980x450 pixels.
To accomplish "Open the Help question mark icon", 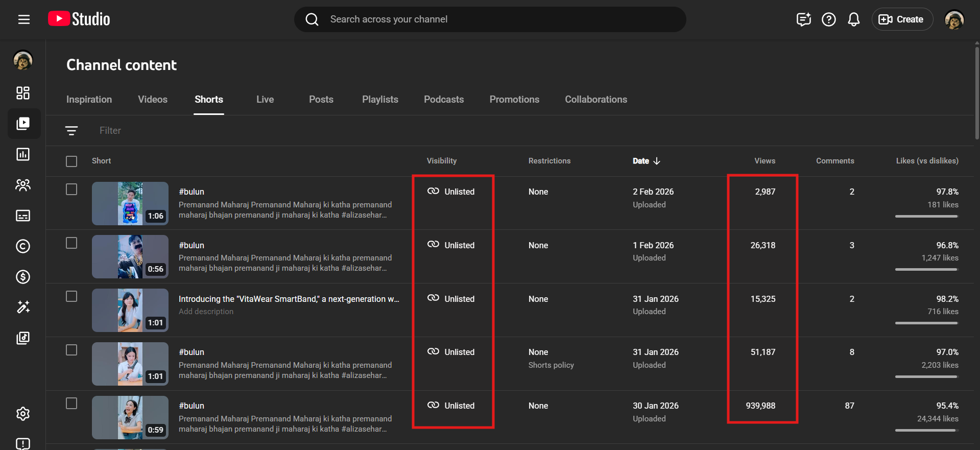I will click(828, 19).
